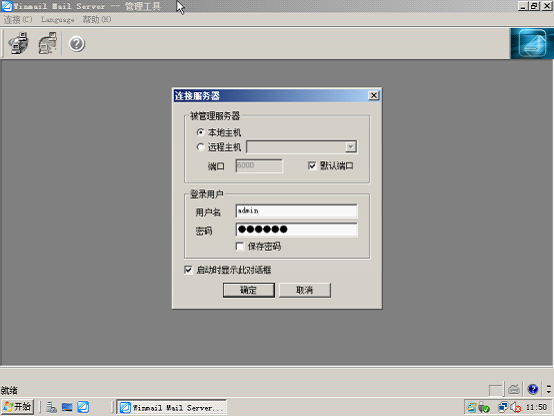Uncheck the 默认端口 checkbox
The height and width of the screenshot is (416, 554).
(312, 165)
